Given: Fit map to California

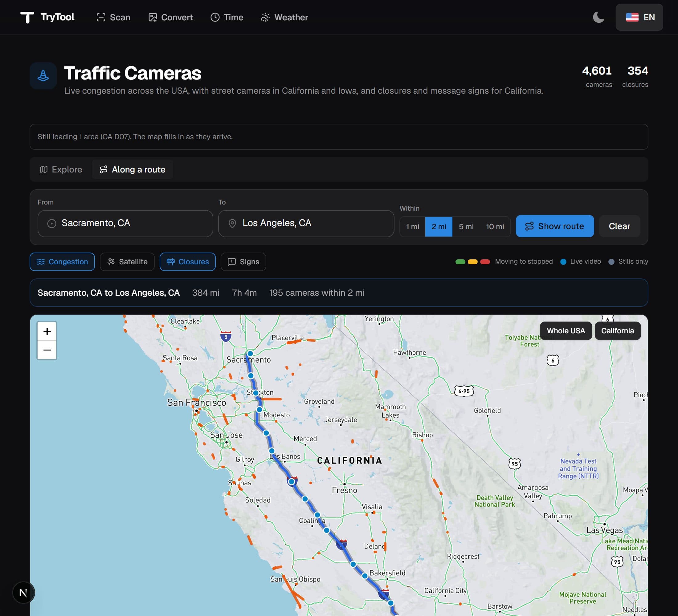Looking at the screenshot, I should (618, 331).
